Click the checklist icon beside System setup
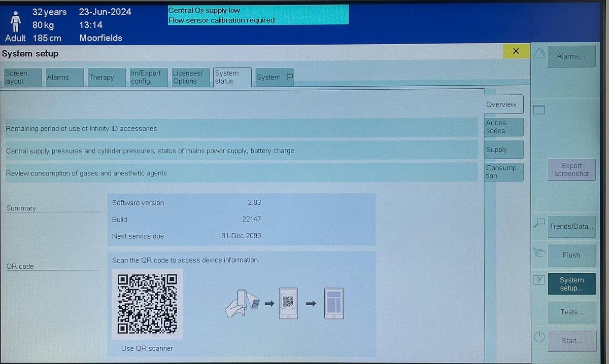The height and width of the screenshot is (364, 609). click(x=539, y=279)
